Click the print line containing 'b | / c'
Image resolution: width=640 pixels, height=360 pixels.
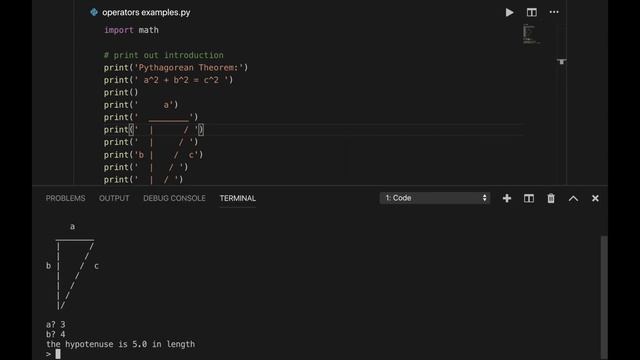click(x=153, y=155)
